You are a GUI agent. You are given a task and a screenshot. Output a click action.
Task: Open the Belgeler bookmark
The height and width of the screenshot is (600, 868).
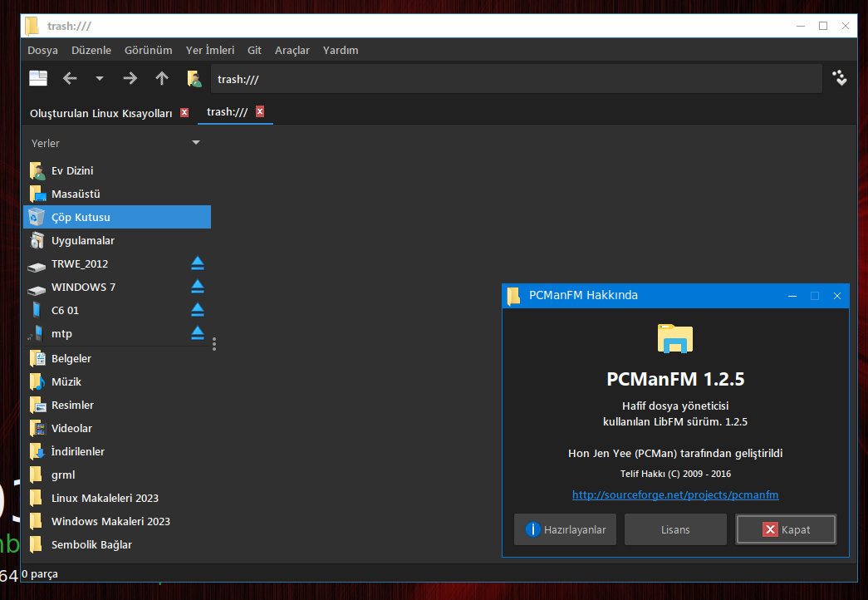click(x=117, y=358)
